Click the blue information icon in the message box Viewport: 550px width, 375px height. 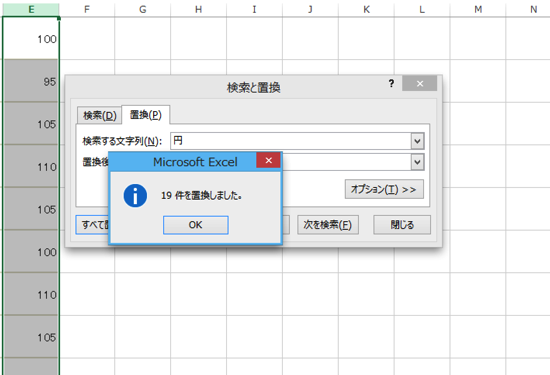[x=135, y=195]
